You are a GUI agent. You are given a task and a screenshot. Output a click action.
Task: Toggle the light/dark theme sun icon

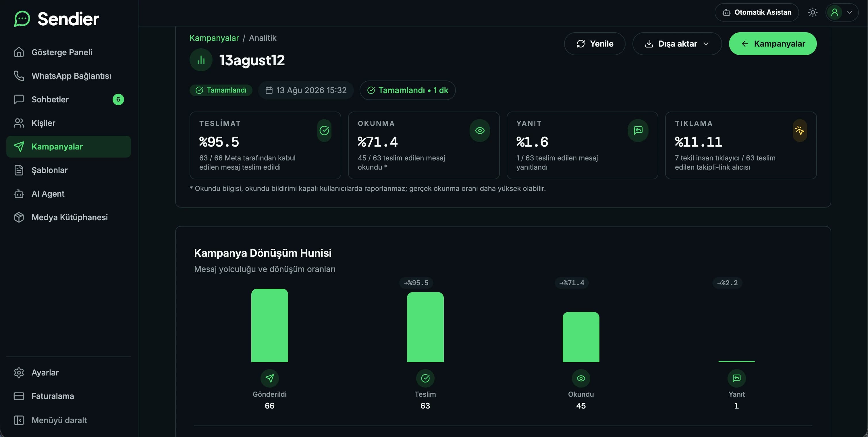[812, 12]
